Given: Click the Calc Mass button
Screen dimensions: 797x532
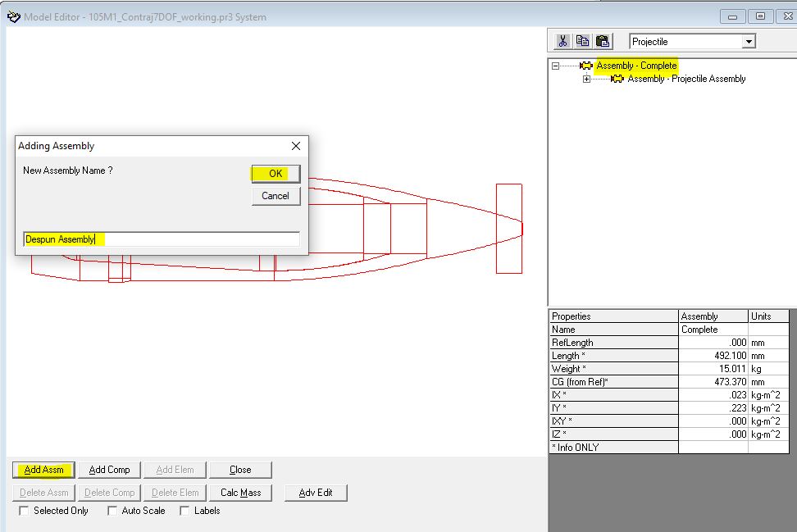Looking at the screenshot, I should (x=240, y=493).
